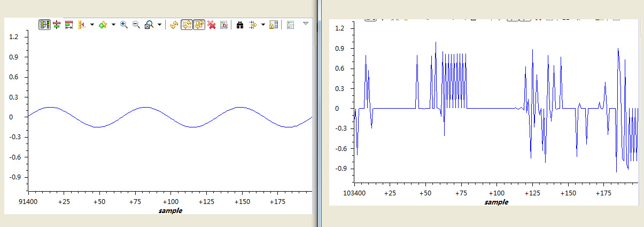Expand the star bookmark dropdown arrow
This screenshot has height=227, width=644.
pyautogui.click(x=113, y=25)
